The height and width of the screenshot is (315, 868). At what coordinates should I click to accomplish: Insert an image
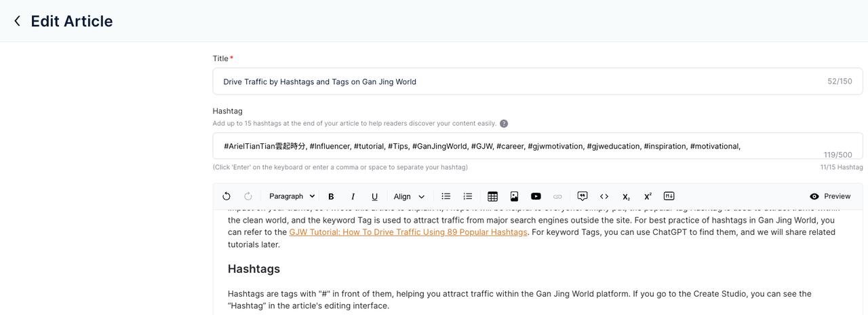coord(514,196)
